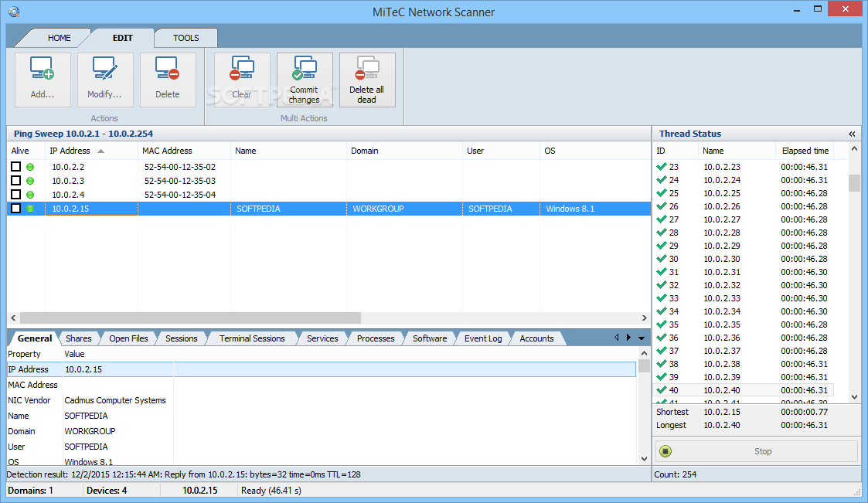Select the IP Address property row 10.0.2.15
The width and height of the screenshot is (868, 503).
[321, 369]
